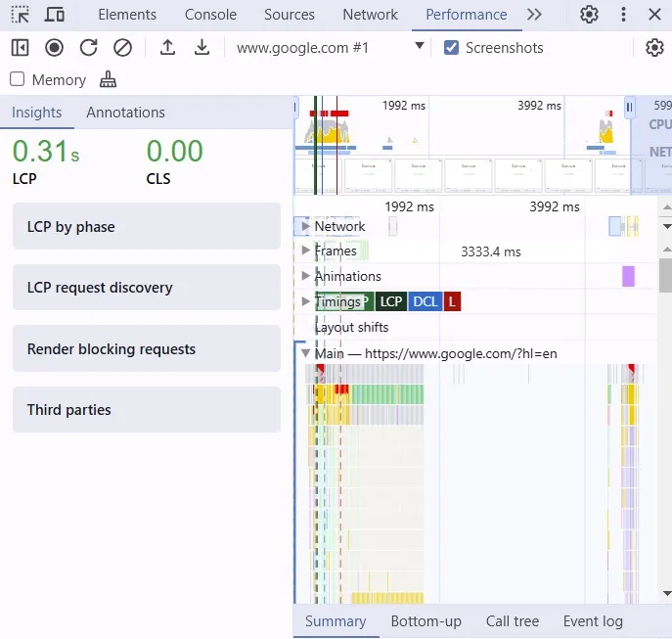The image size is (672, 639).
Task: Open the Event log tab
Action: coord(593,621)
